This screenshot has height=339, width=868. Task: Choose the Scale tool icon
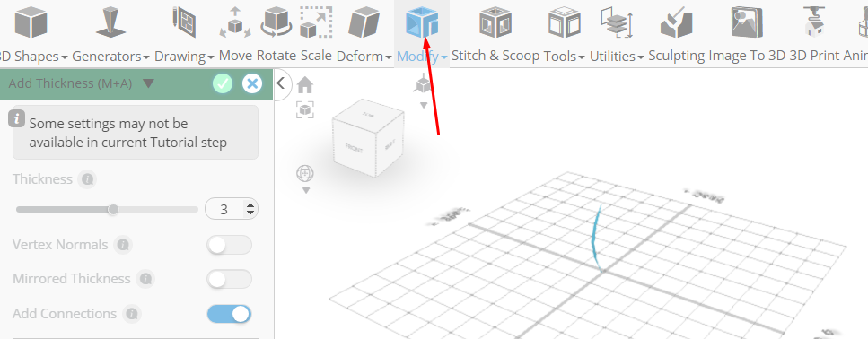click(316, 22)
